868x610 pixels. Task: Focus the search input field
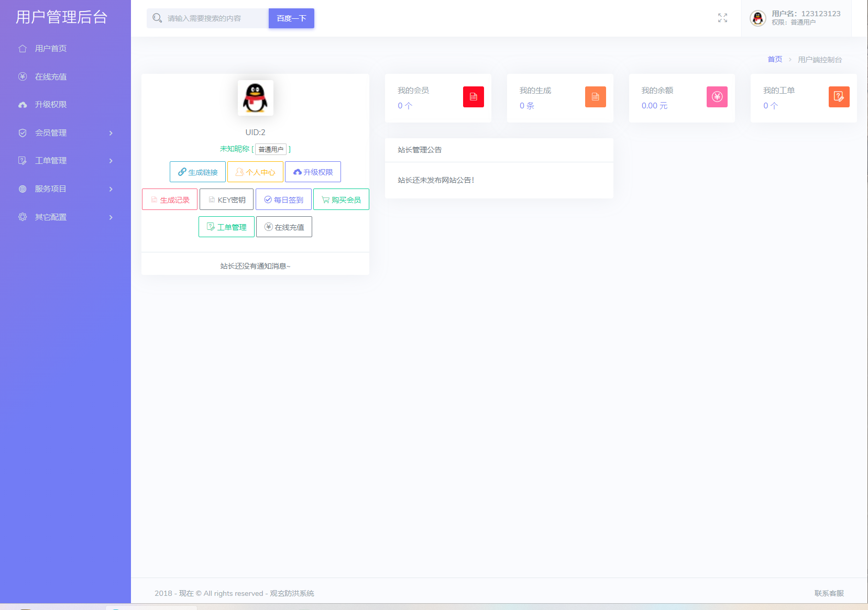(x=215, y=18)
